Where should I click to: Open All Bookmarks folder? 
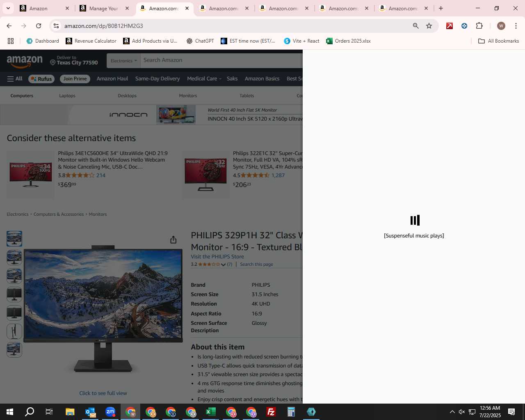click(x=498, y=41)
